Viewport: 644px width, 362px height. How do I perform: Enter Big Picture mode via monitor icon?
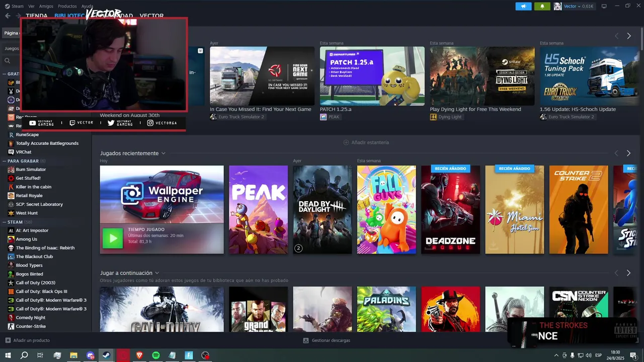click(x=604, y=7)
